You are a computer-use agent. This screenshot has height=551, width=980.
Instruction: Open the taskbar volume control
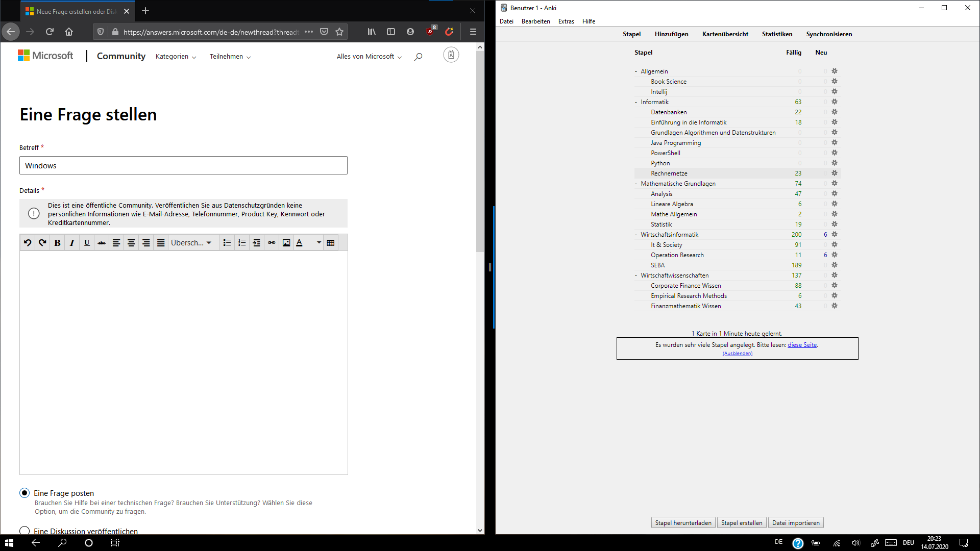[x=856, y=543]
